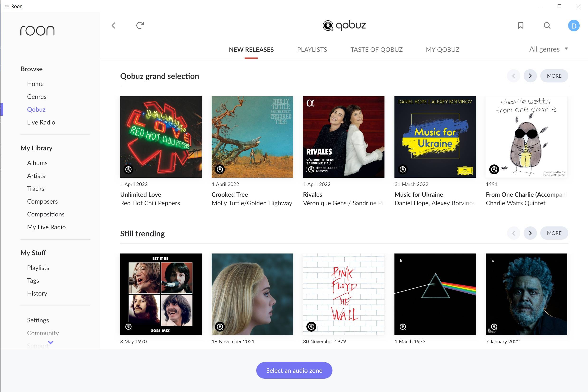The image size is (588, 392).
Task: Open the Music for Ukraine album title
Action: click(419, 195)
